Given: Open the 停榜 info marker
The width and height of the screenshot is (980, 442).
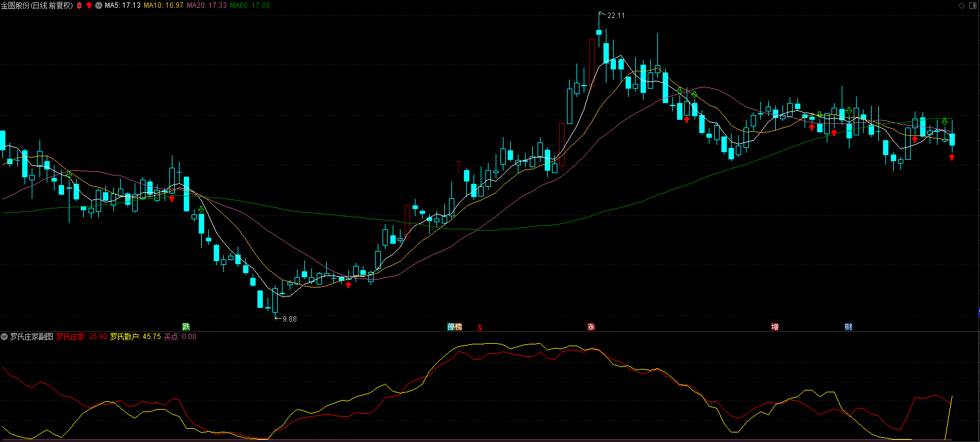Looking at the screenshot, I should click(455, 327).
